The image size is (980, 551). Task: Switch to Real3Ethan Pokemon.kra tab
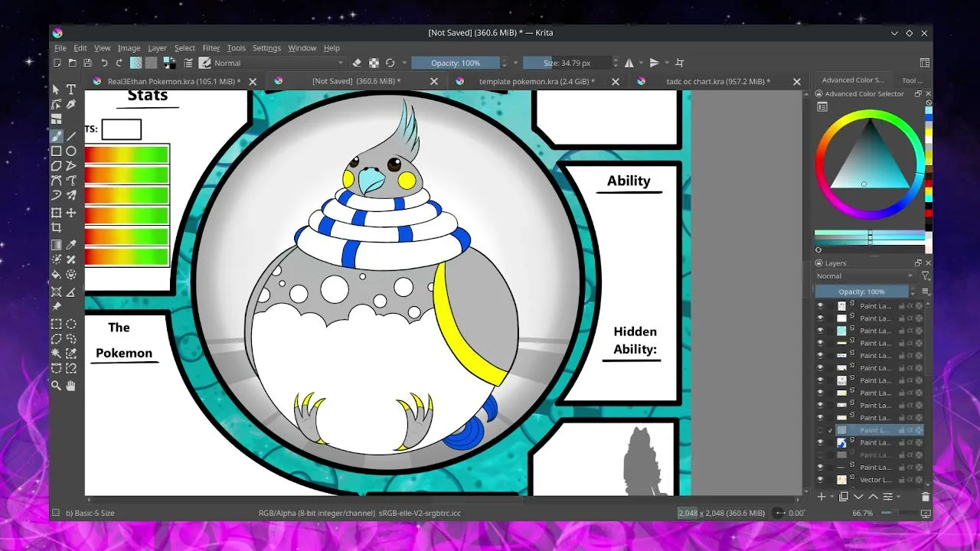174,81
